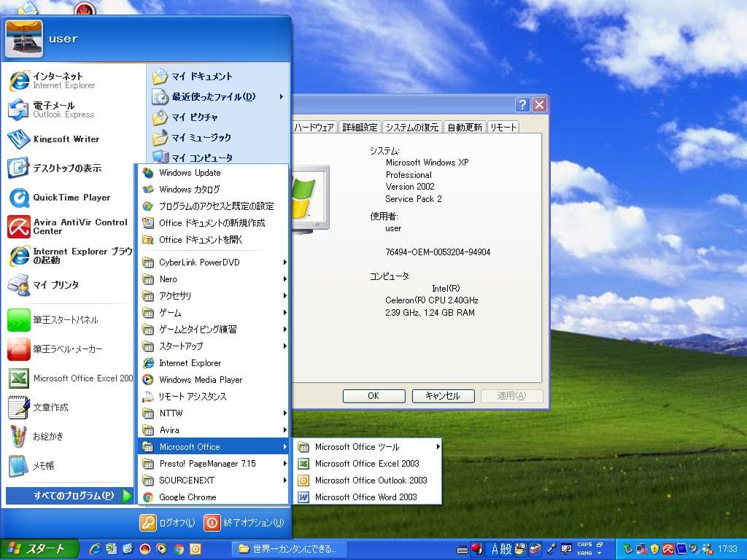Toggle the CAPS indicator on the language bar
Viewport: 747px width, 560px height.
point(585,544)
